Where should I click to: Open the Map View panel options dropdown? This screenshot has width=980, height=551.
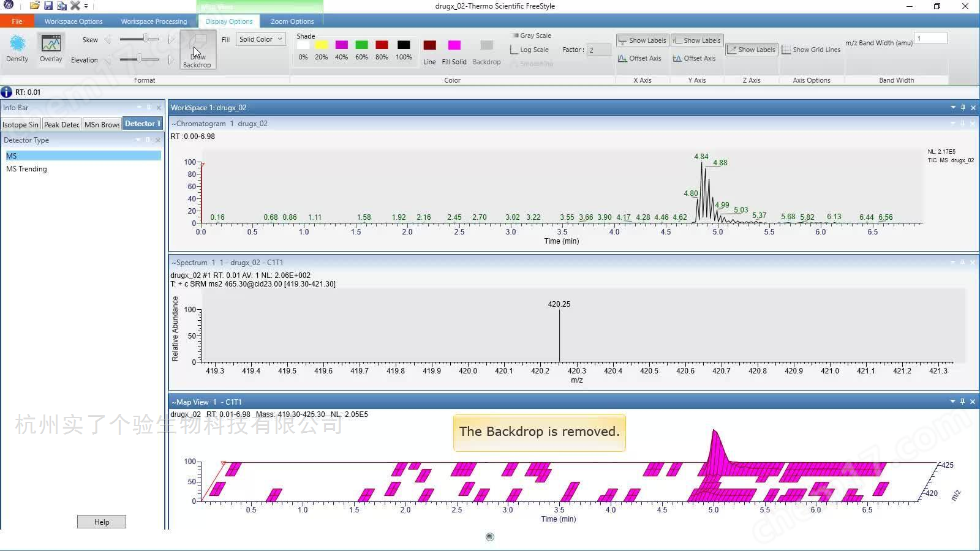tap(952, 402)
